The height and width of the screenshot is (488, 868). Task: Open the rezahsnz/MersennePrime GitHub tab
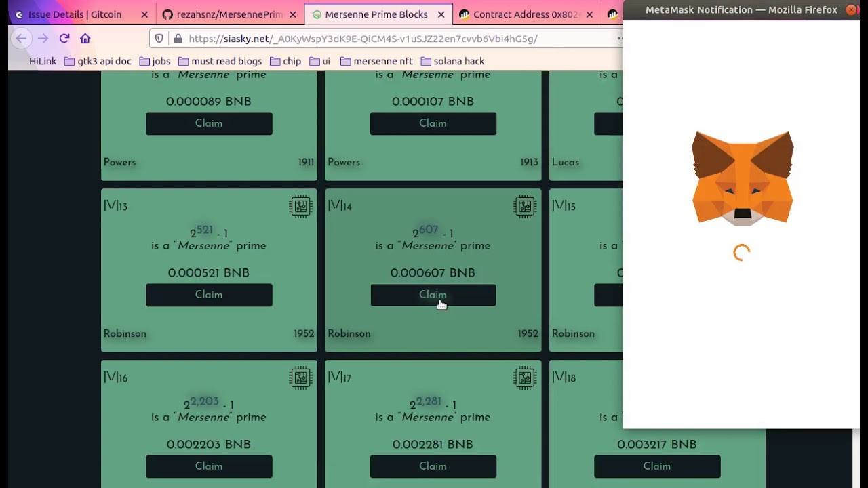pyautogui.click(x=229, y=14)
